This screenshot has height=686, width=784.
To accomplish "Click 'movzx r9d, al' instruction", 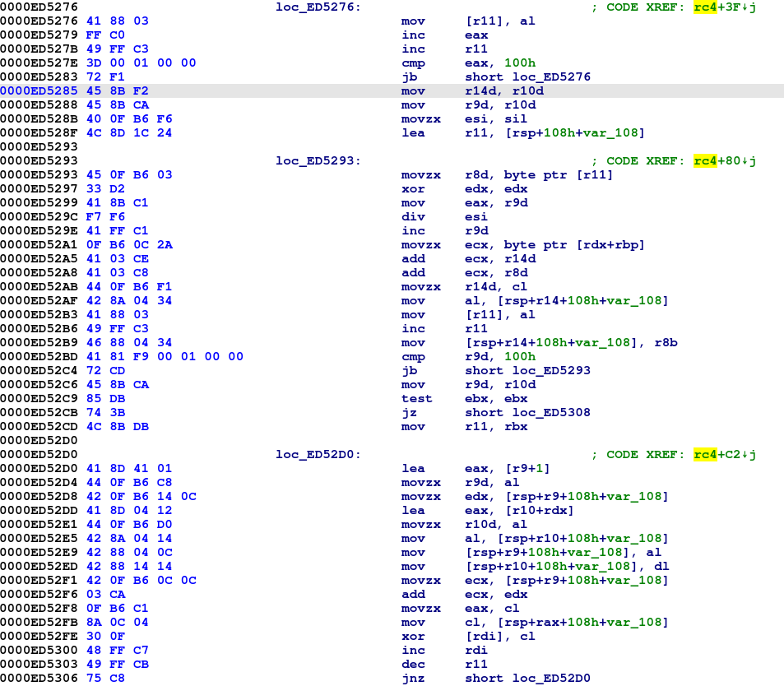I will 460,483.
